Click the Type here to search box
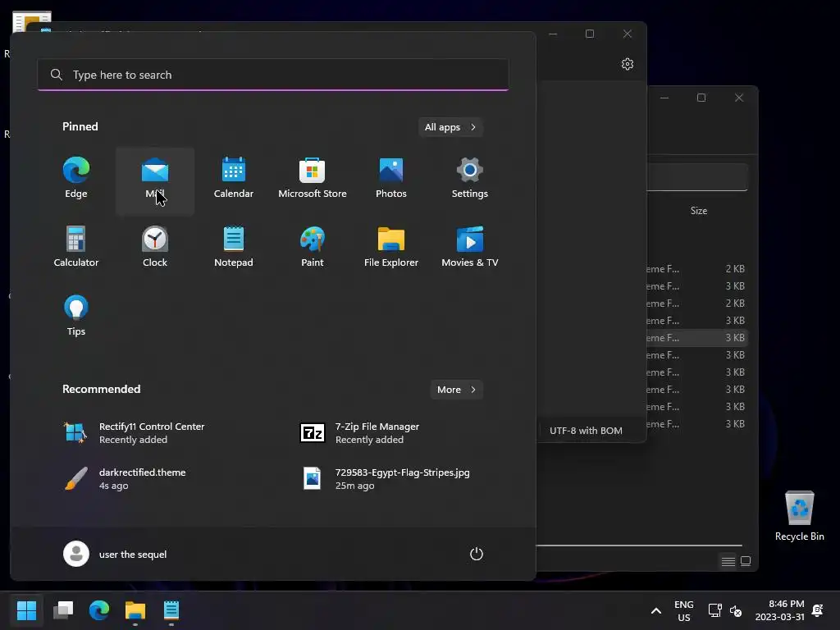The image size is (840, 630). (273, 75)
